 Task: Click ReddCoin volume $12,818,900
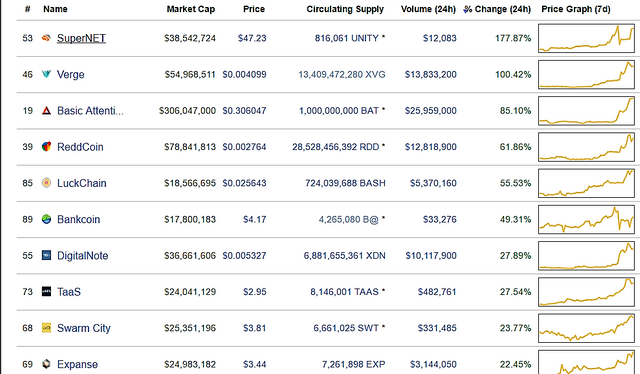point(431,147)
